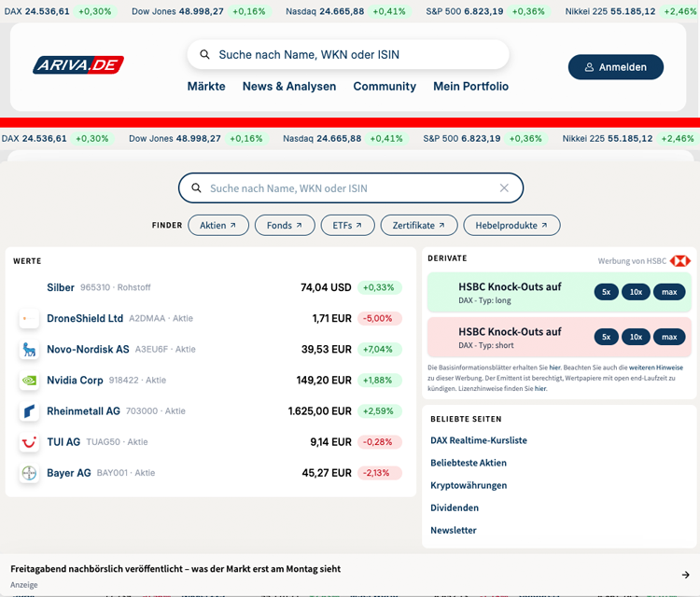Image resolution: width=700 pixels, height=597 pixels.
Task: Open the DAX Realtime-Kursliste link
Action: click(x=479, y=440)
